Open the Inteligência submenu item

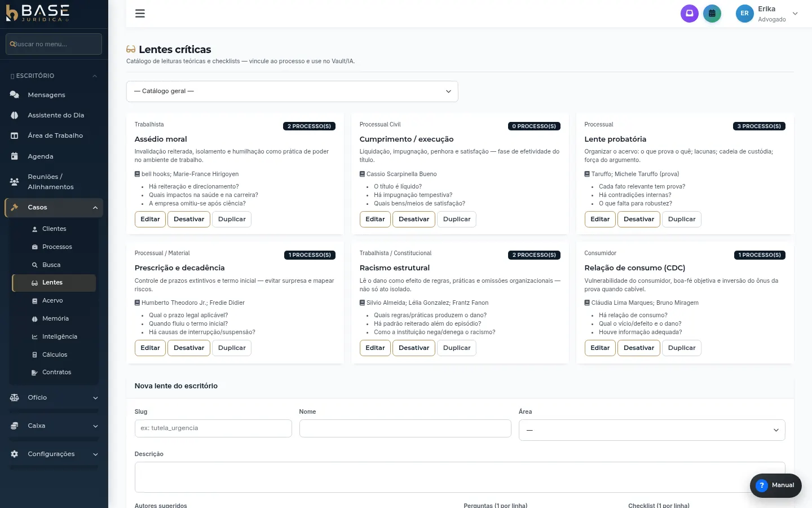54,336
